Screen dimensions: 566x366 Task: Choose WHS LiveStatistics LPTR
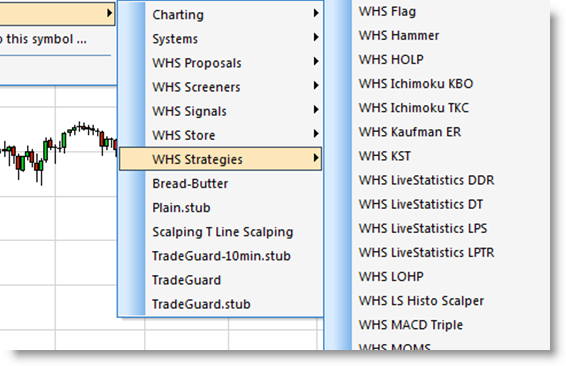tap(426, 253)
